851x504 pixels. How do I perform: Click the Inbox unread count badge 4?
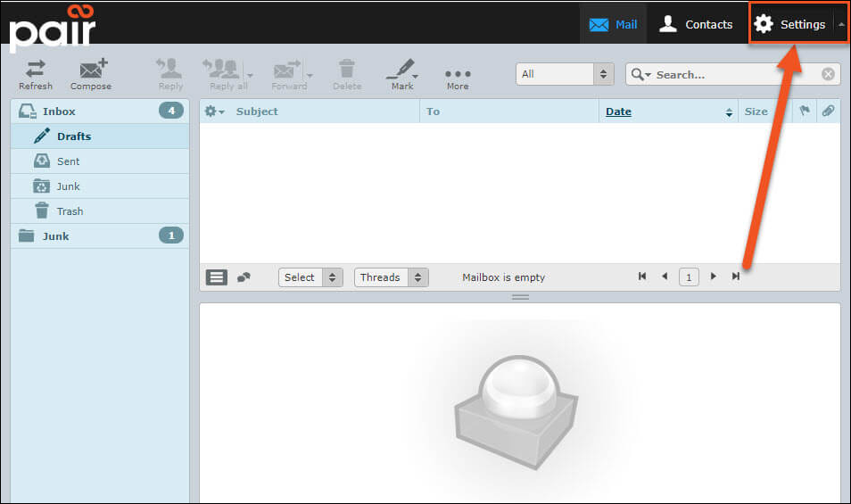click(171, 111)
